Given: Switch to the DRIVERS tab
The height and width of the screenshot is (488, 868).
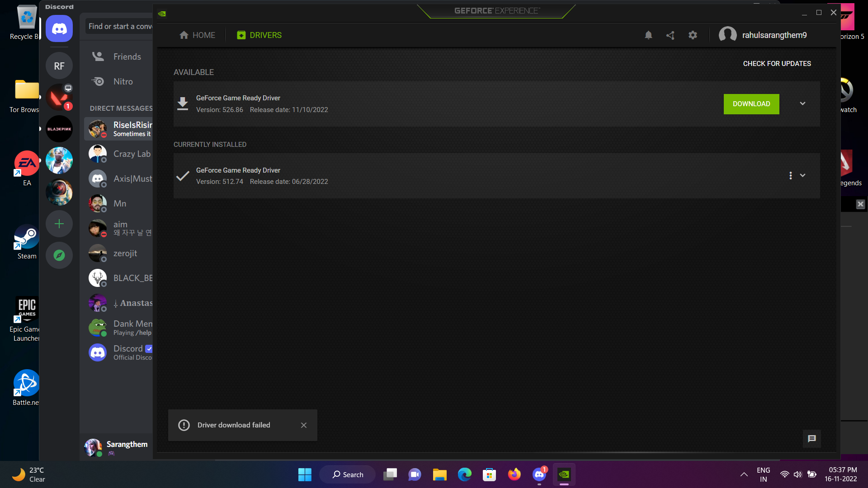Looking at the screenshot, I should [x=259, y=35].
